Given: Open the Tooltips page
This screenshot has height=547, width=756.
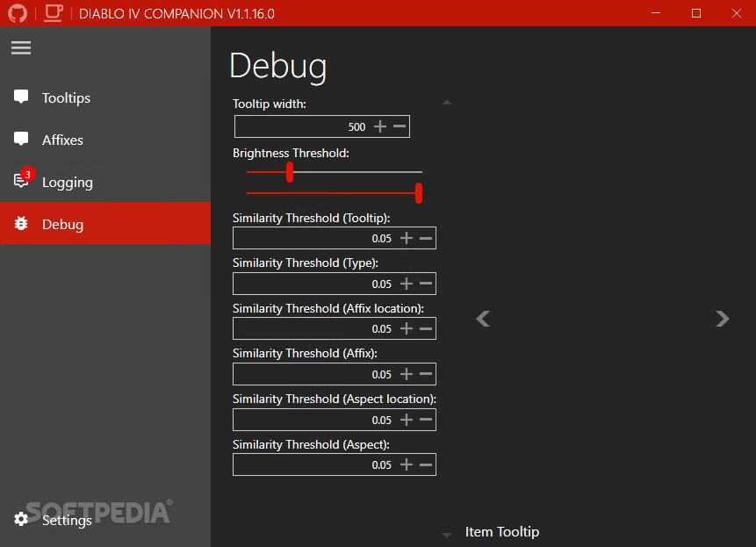Looking at the screenshot, I should (x=105, y=97).
